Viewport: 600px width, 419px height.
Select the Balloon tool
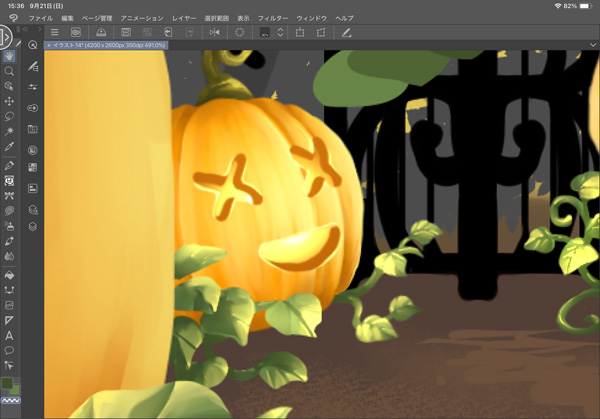click(9, 351)
